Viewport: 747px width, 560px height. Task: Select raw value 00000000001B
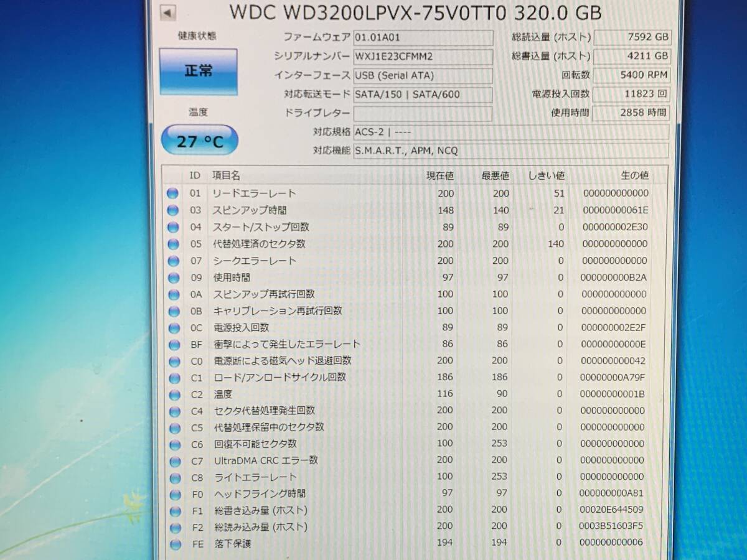click(612, 394)
